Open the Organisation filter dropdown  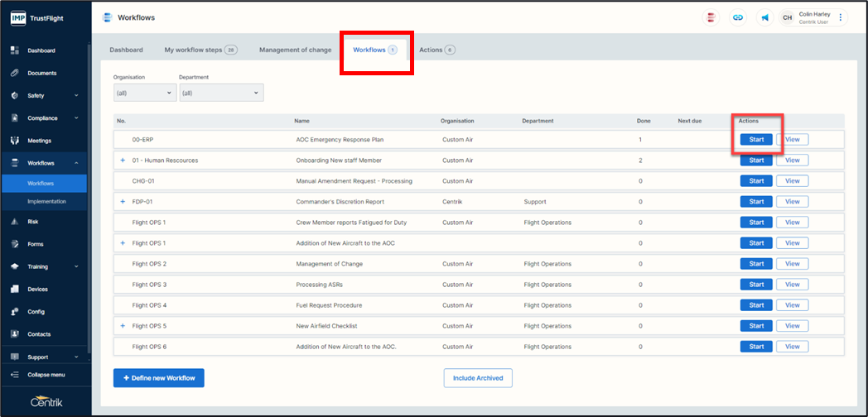click(145, 93)
